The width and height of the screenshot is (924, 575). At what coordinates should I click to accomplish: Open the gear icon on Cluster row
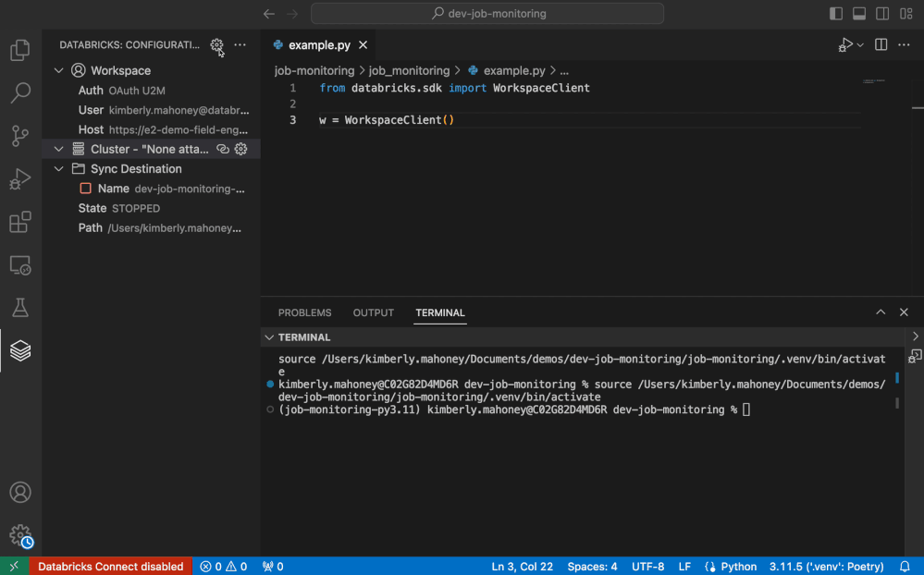point(241,149)
